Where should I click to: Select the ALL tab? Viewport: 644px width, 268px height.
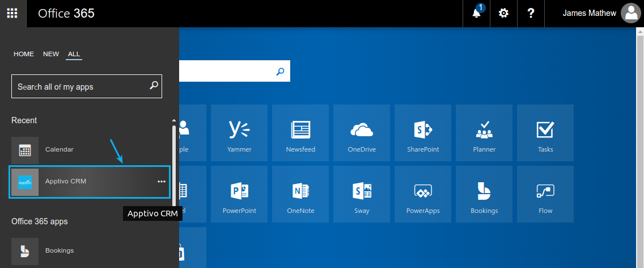74,54
